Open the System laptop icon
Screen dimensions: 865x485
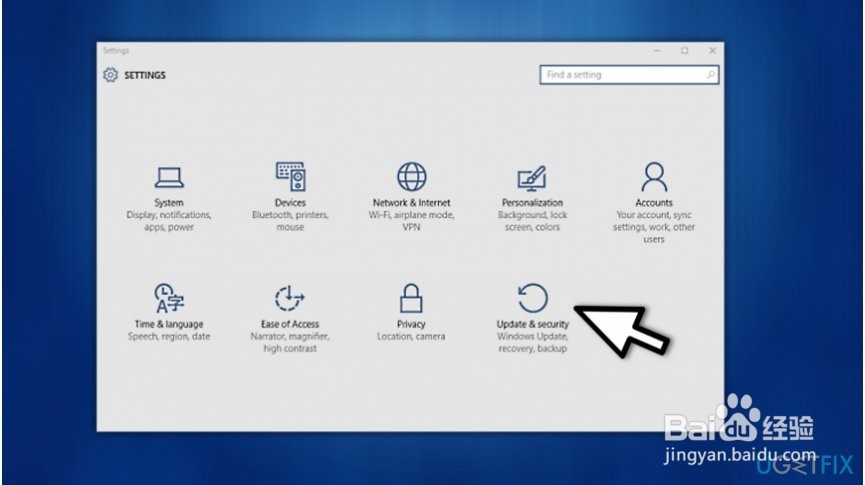click(x=169, y=177)
